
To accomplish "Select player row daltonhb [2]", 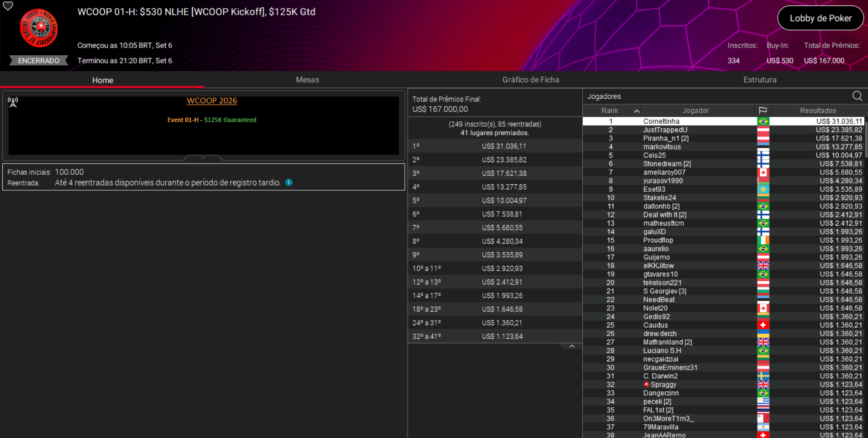I will (724, 207).
